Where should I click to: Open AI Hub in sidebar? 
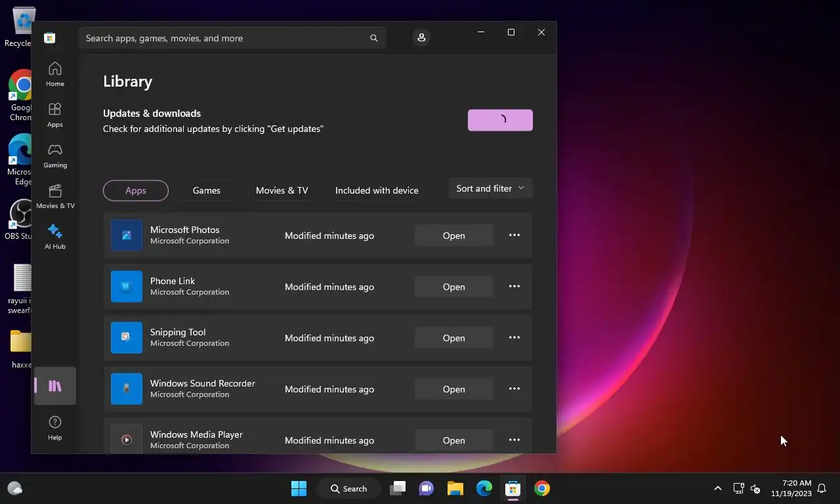pos(55,237)
